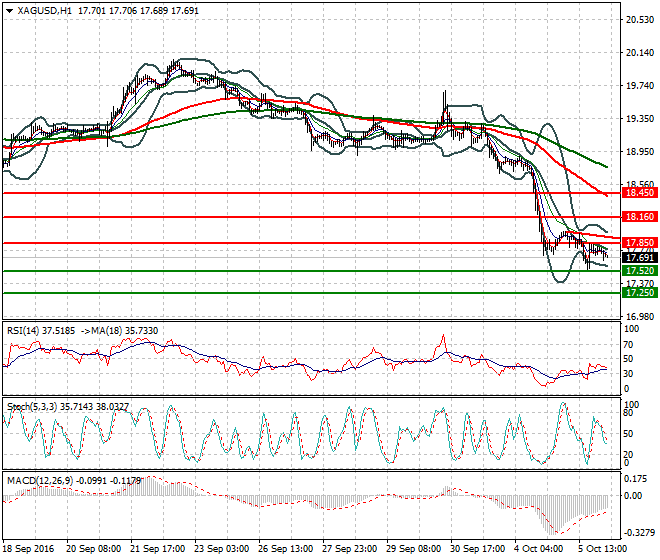Screen dimensions: 660x560
Task: Select the 20.530 price scale value
Action: tap(640, 20)
